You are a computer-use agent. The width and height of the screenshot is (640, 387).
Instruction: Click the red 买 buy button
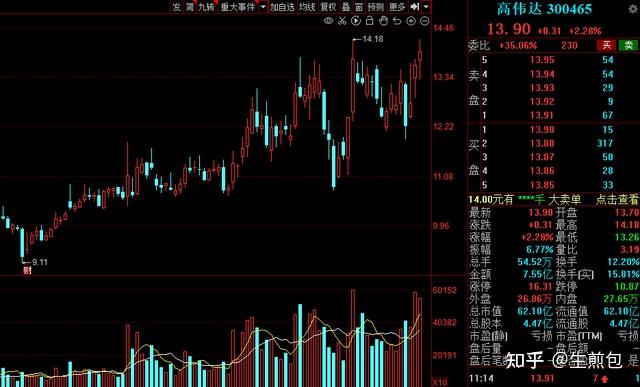click(607, 45)
